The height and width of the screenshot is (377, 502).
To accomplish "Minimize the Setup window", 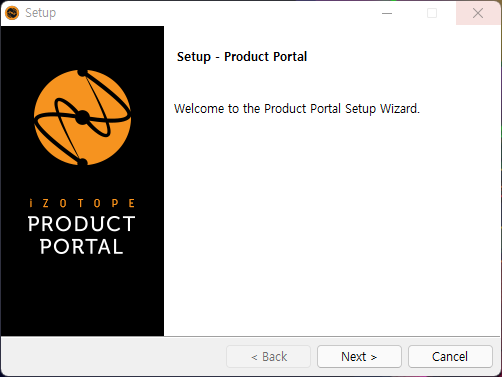I will click(387, 13).
